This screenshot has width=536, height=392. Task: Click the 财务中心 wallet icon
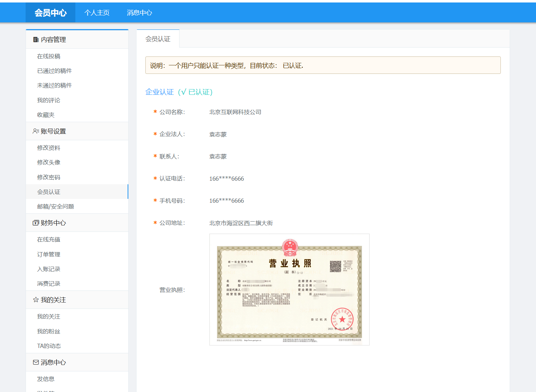[36, 223]
